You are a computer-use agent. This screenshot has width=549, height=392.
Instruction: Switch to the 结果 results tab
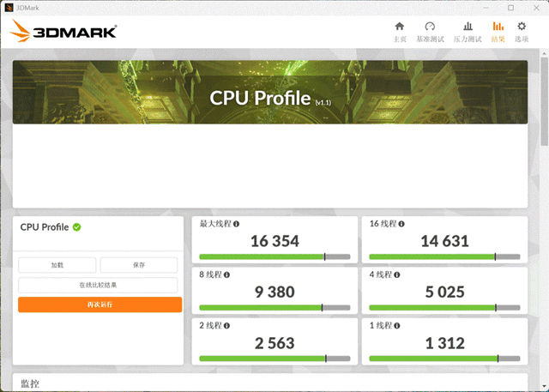coord(498,33)
